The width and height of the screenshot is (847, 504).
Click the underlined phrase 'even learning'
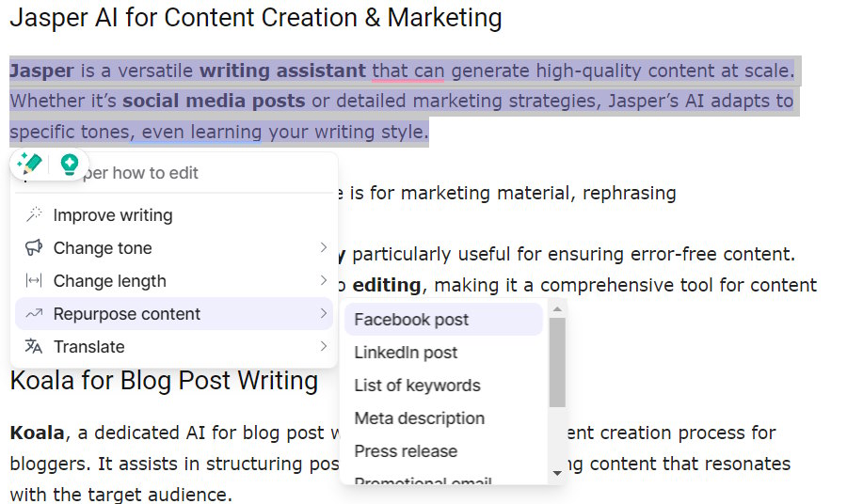click(202, 132)
